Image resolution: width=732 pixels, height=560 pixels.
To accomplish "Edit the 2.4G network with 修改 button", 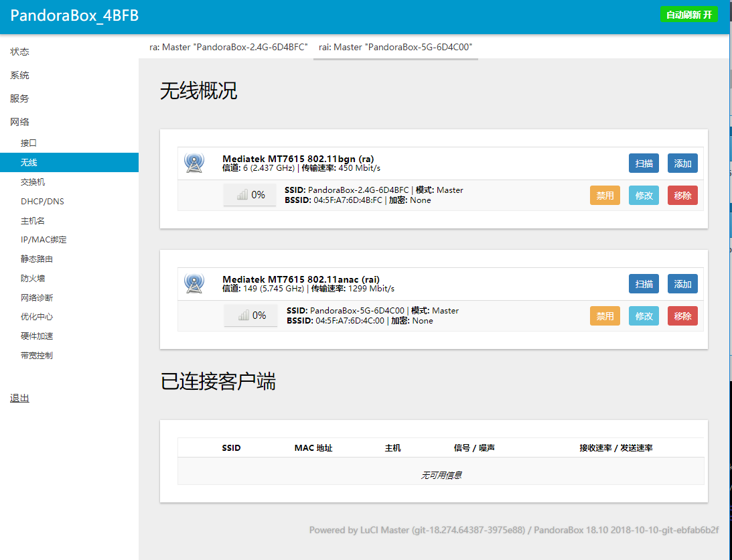I will pyautogui.click(x=644, y=196).
